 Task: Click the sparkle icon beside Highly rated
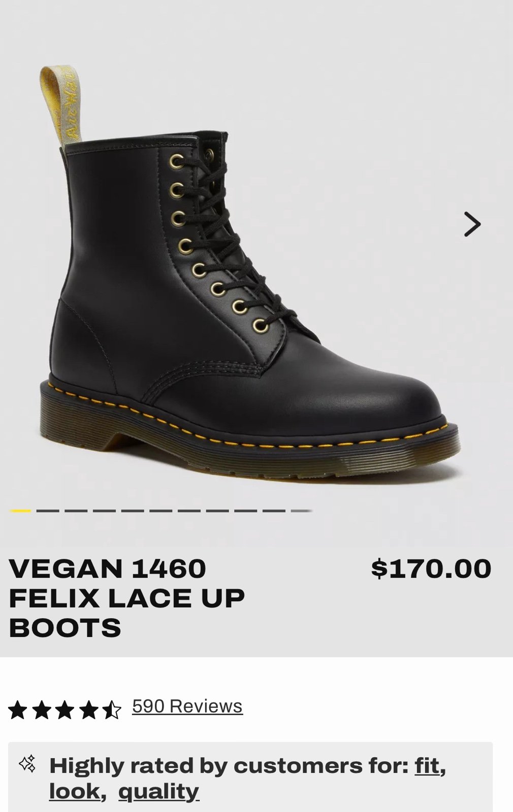coord(27,763)
